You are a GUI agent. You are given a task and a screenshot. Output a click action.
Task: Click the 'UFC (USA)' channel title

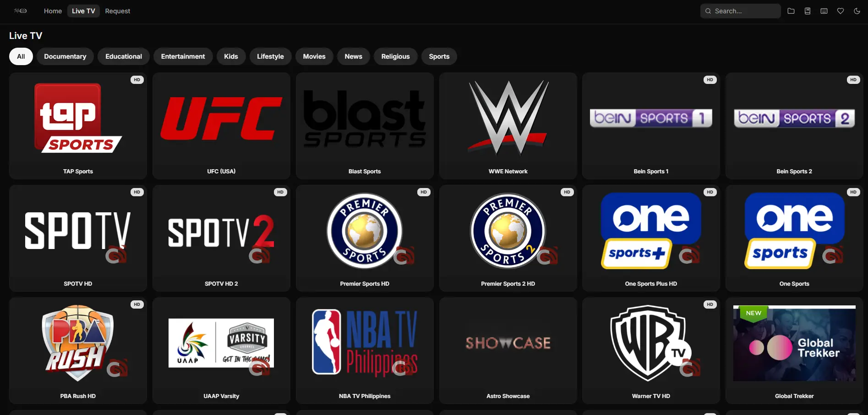(221, 172)
